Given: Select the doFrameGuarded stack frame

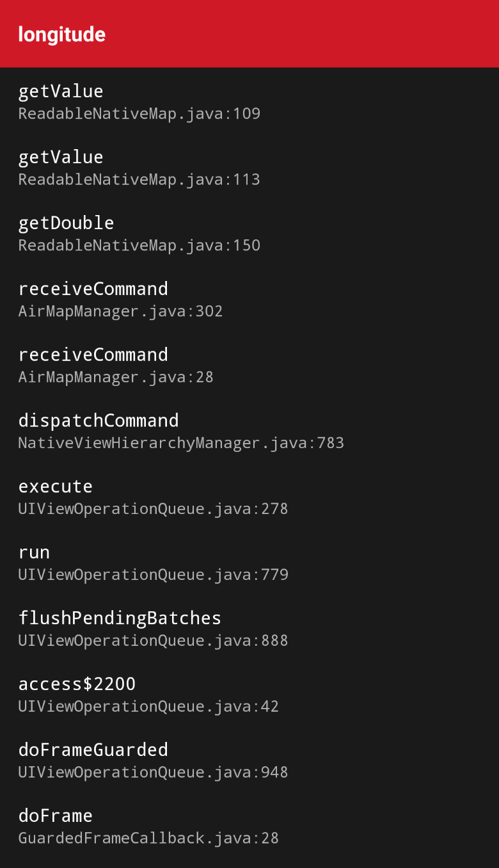Looking at the screenshot, I should [93, 750].
